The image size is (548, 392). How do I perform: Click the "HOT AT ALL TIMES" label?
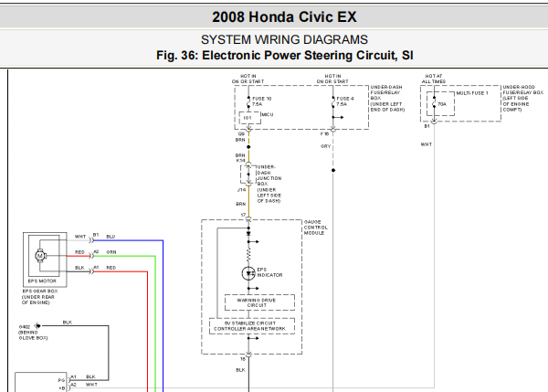pos(434,79)
